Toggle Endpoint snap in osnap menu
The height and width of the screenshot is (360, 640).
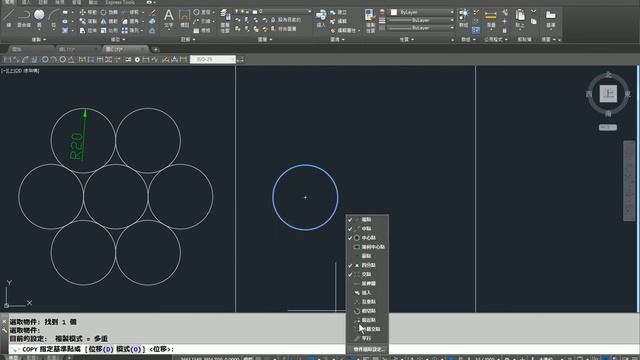[x=367, y=220]
